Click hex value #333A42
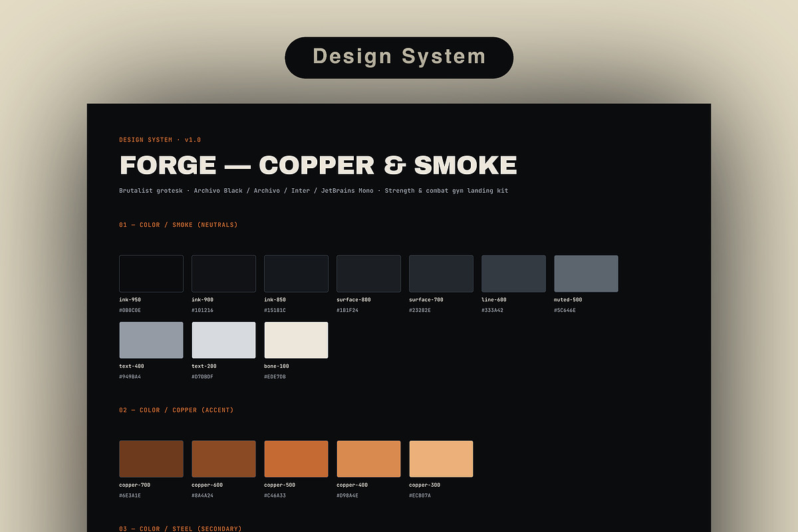The width and height of the screenshot is (798, 532). 492,311
